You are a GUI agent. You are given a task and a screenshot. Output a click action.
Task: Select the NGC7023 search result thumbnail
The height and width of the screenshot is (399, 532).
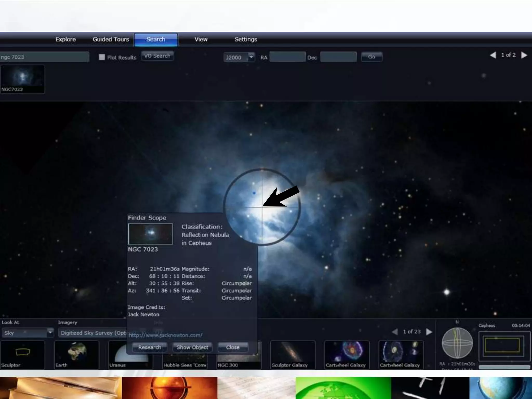(x=23, y=79)
